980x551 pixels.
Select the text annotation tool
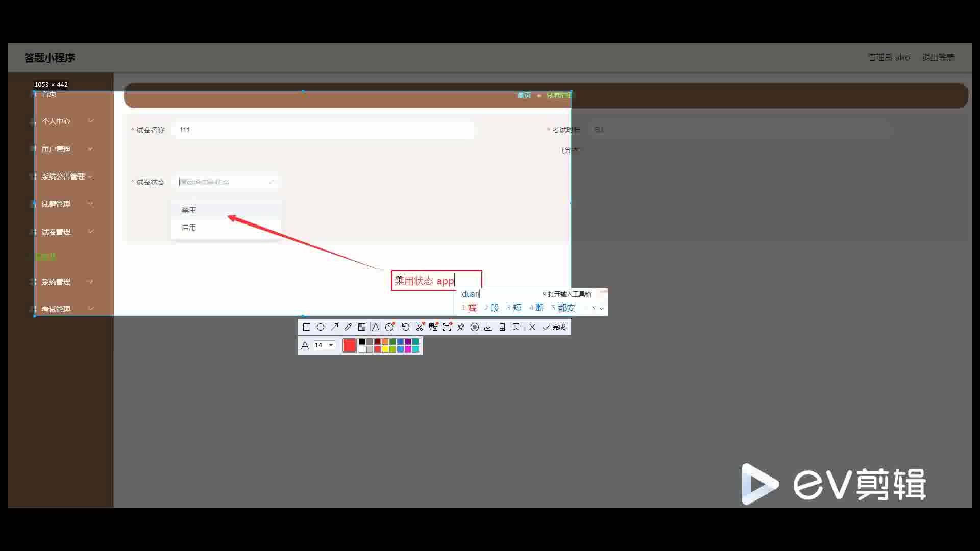point(376,327)
